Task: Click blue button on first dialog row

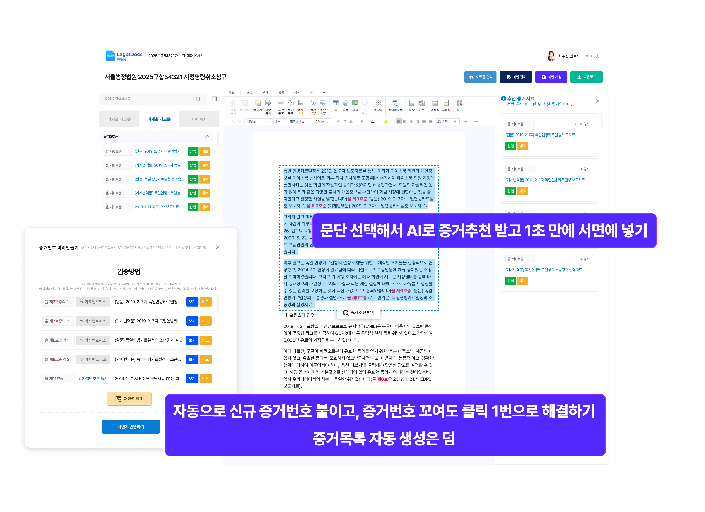Action: pyautogui.click(x=192, y=302)
